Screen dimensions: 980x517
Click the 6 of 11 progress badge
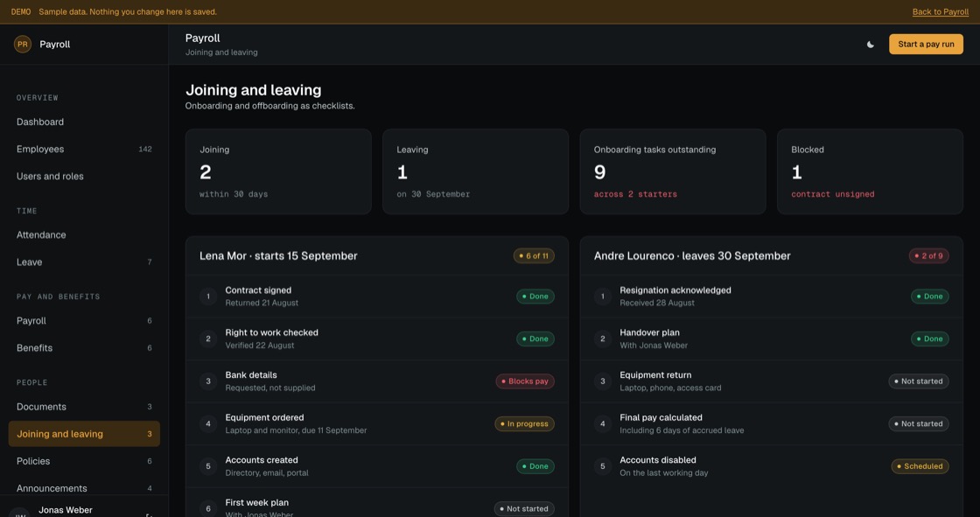click(x=534, y=255)
